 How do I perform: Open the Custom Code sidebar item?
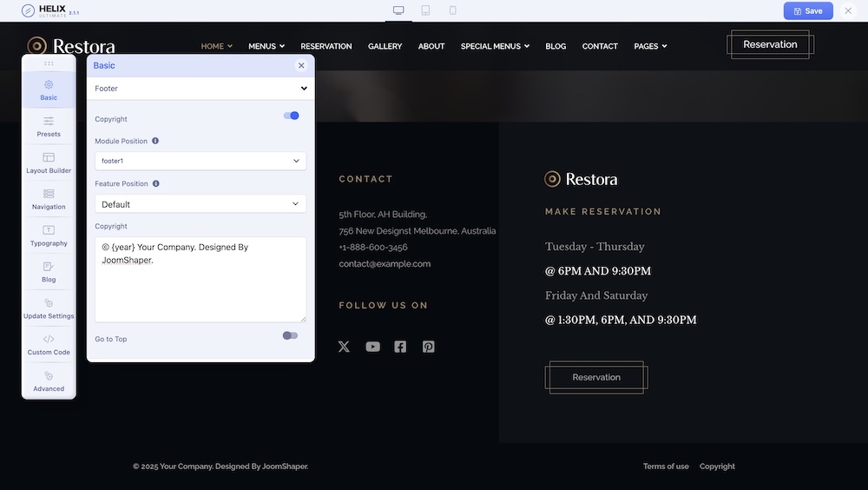click(x=49, y=345)
